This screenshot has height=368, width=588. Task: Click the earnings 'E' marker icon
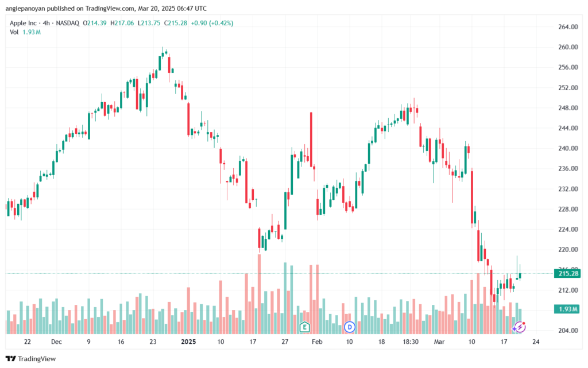tap(304, 327)
